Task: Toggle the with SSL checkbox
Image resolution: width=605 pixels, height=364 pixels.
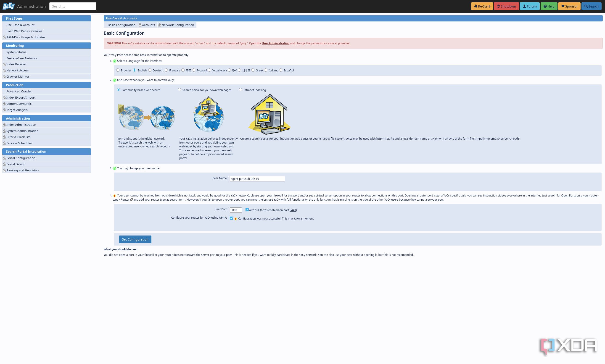Action: pos(247,210)
